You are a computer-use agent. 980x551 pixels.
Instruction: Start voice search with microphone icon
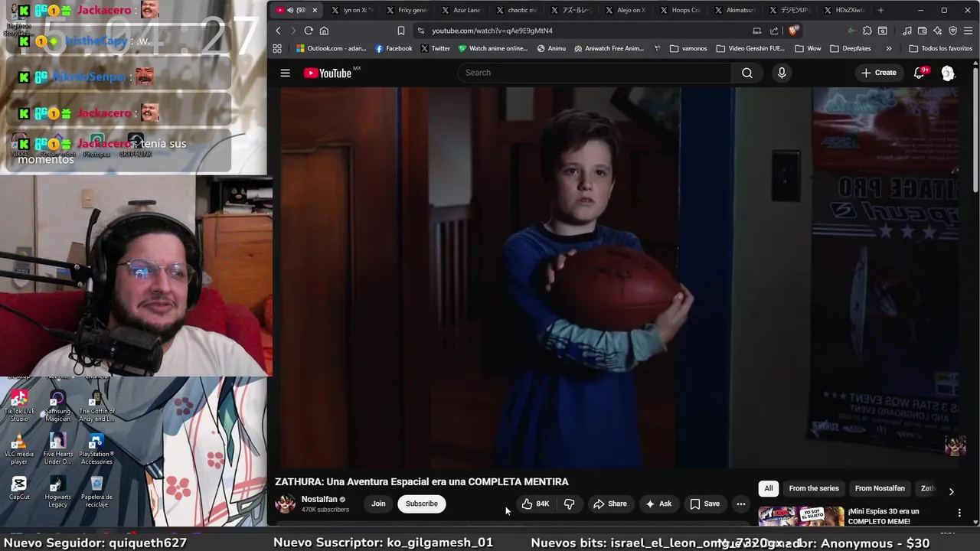(x=782, y=73)
